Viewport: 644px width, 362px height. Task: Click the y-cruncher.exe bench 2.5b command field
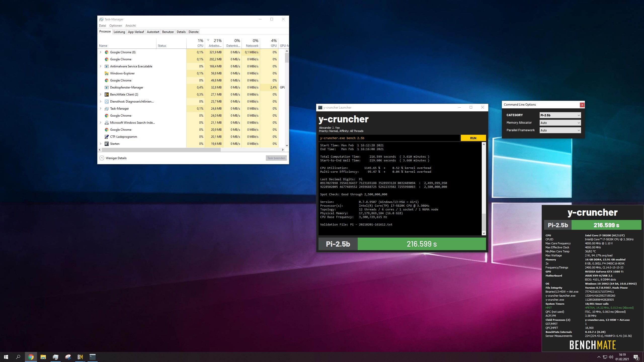pyautogui.click(x=389, y=138)
